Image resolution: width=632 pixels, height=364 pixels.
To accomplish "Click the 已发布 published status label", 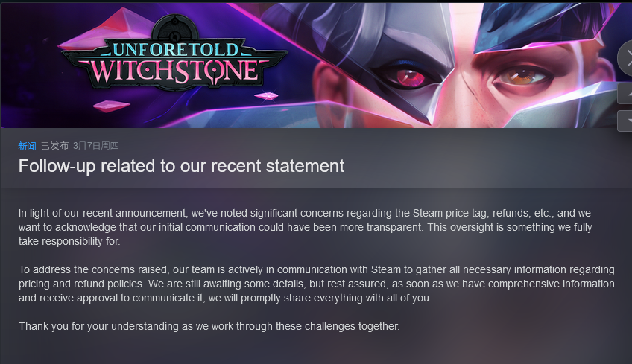I will [x=54, y=146].
